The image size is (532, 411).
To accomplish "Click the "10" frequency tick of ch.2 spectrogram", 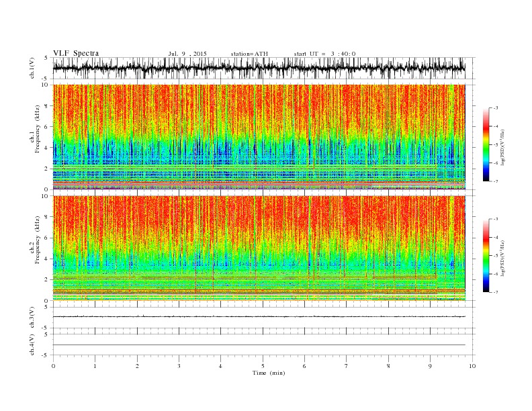I will (46, 196).
